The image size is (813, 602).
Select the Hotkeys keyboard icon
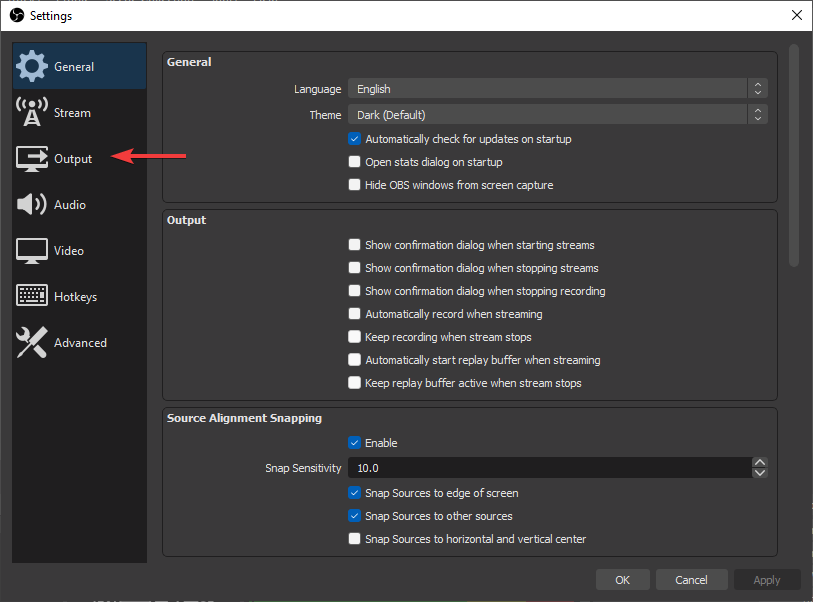tap(32, 296)
